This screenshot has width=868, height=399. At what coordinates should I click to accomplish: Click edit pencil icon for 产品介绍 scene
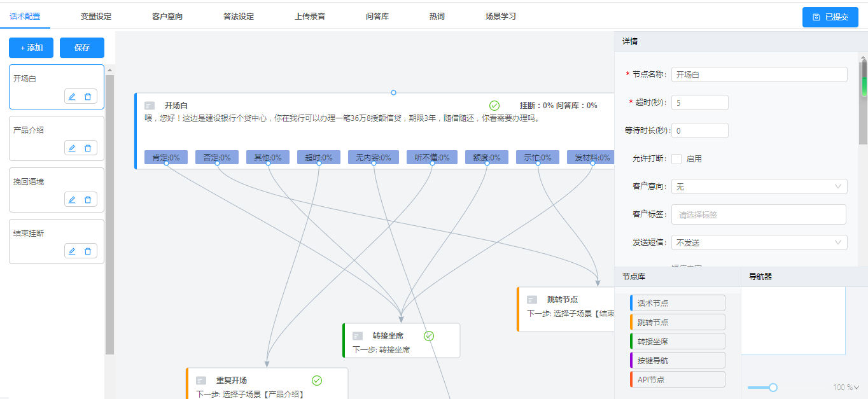click(x=72, y=148)
